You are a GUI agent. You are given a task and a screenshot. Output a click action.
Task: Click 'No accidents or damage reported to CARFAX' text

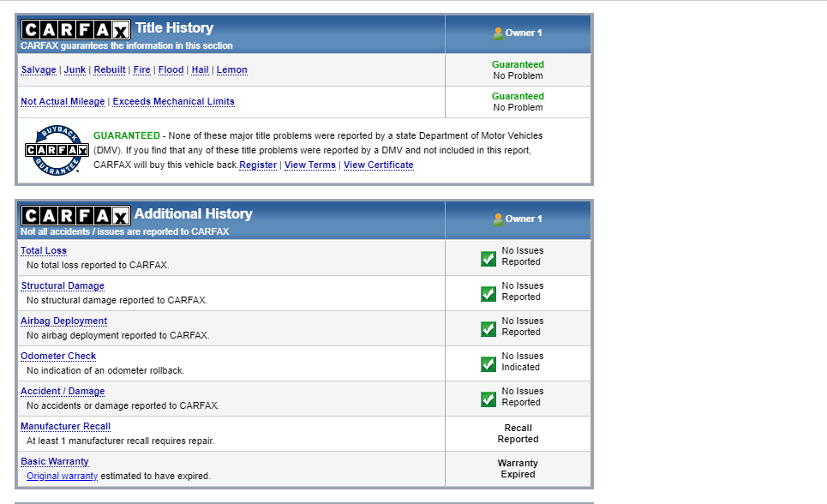(x=123, y=405)
